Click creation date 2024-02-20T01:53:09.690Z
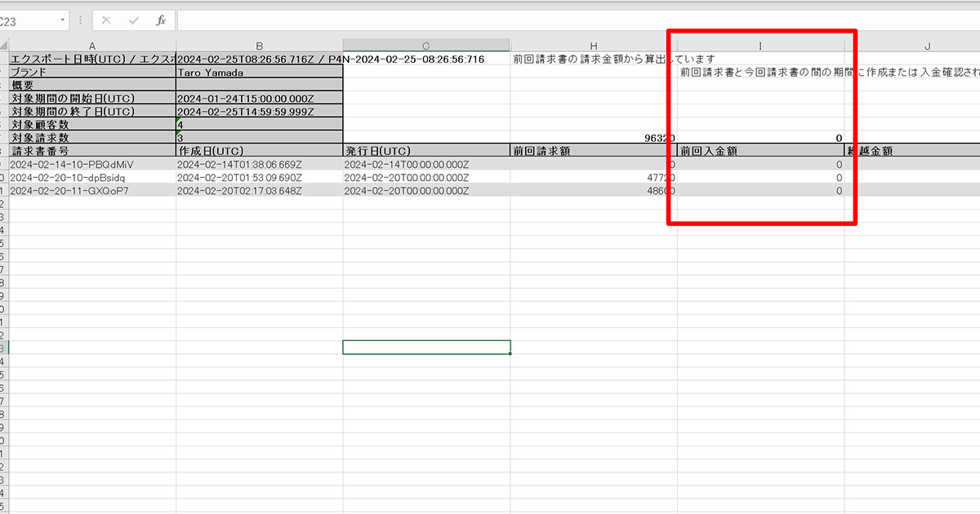This screenshot has width=980, height=514. [x=260, y=177]
